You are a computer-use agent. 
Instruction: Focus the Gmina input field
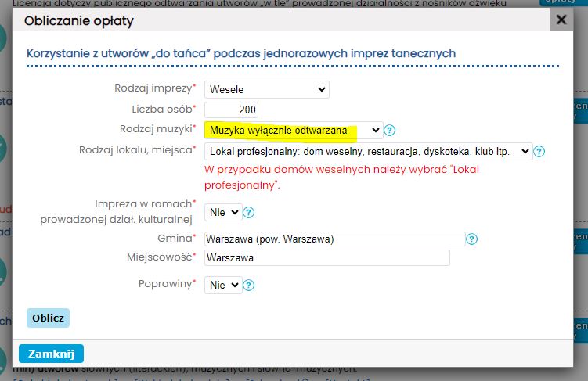(x=334, y=239)
